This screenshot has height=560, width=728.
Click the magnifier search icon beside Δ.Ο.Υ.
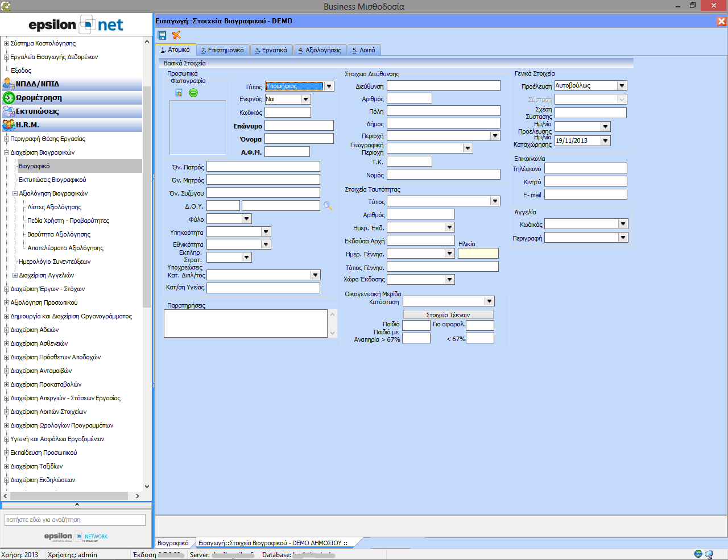pyautogui.click(x=328, y=206)
